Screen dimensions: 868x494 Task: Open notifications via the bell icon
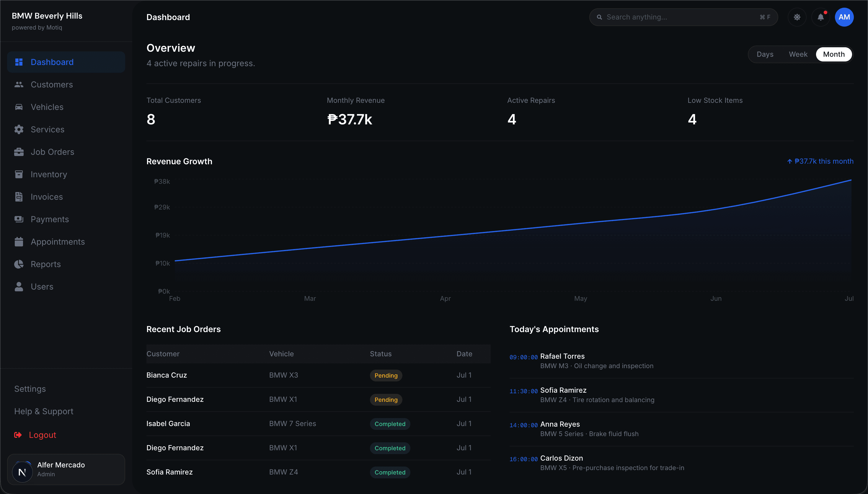[x=820, y=17]
